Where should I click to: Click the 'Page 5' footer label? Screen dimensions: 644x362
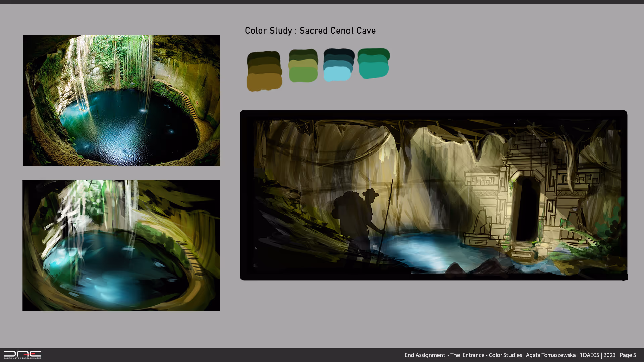pos(628,355)
